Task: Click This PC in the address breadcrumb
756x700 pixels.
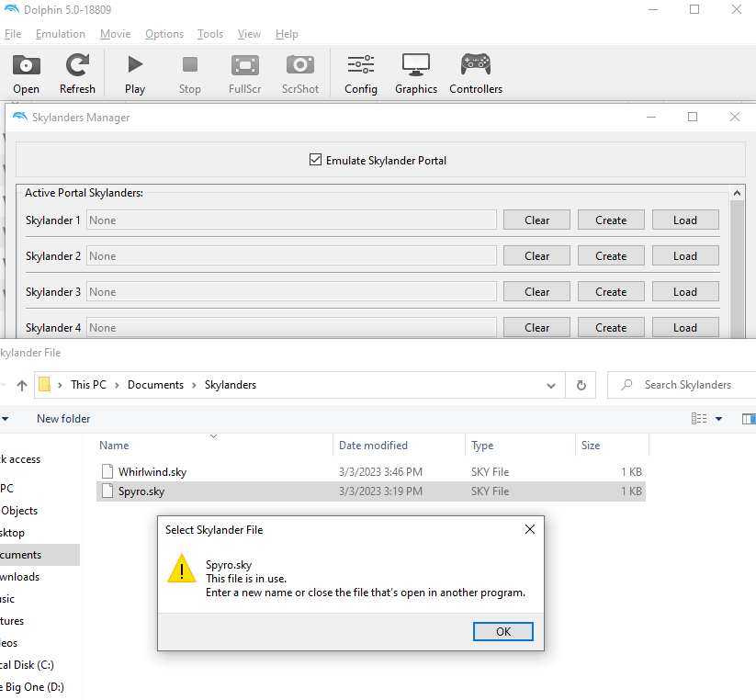Action: pyautogui.click(x=88, y=384)
